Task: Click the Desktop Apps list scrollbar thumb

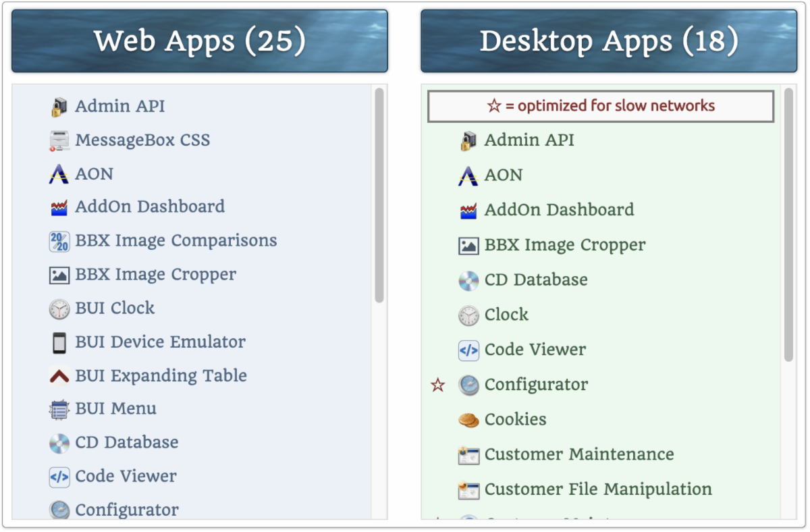Action: (x=788, y=225)
